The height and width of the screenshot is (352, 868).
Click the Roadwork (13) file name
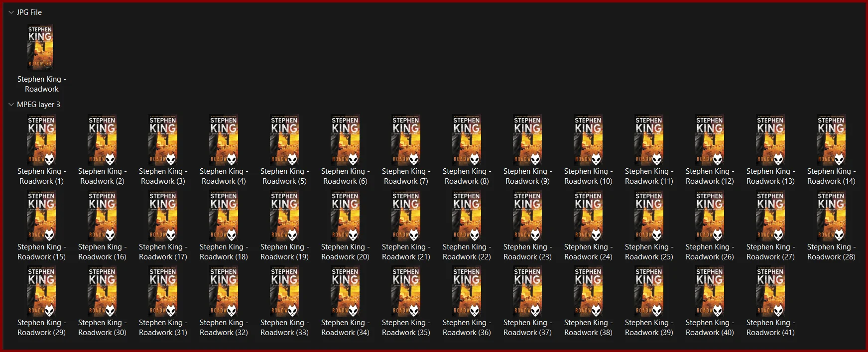point(770,176)
